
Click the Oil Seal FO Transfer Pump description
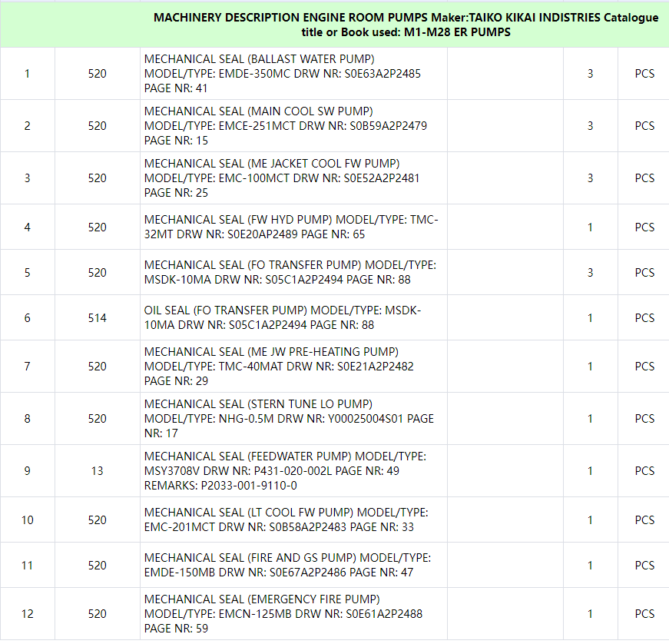click(x=283, y=318)
